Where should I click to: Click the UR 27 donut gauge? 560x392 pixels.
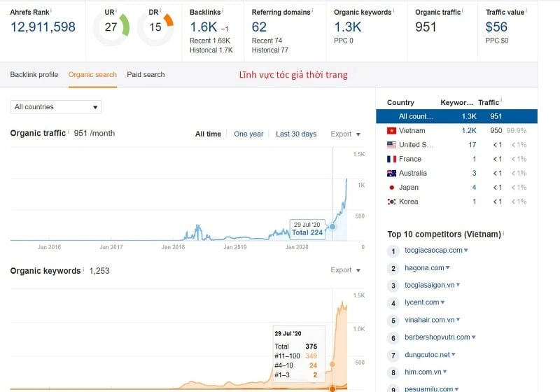coord(111,28)
